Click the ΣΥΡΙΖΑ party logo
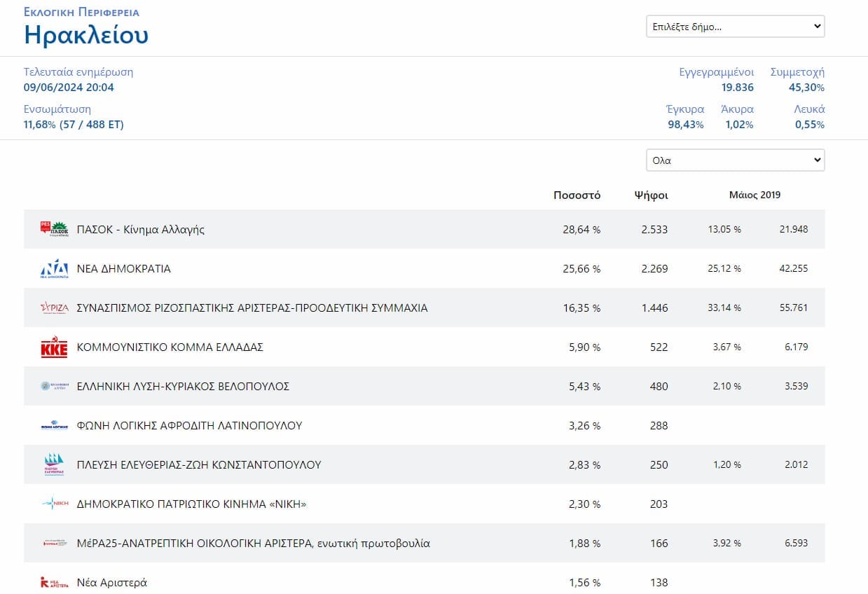868x594 pixels. tap(55, 308)
